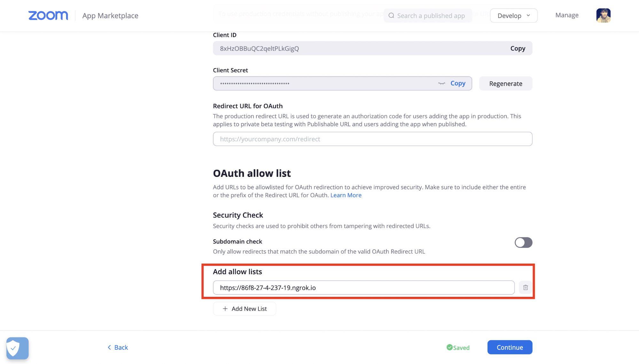Click the shield icon in bottom left

pos(17,348)
